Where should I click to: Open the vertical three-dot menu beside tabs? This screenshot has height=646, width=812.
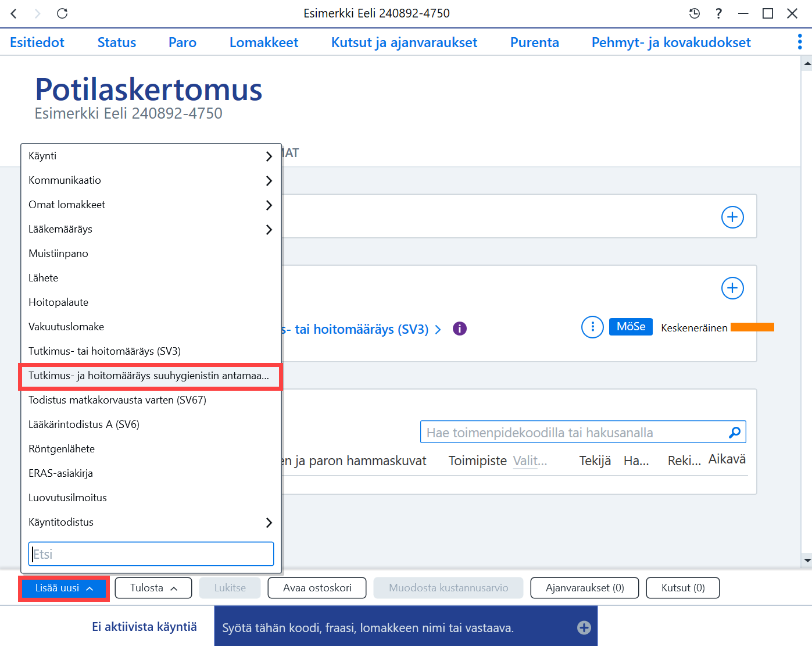800,42
